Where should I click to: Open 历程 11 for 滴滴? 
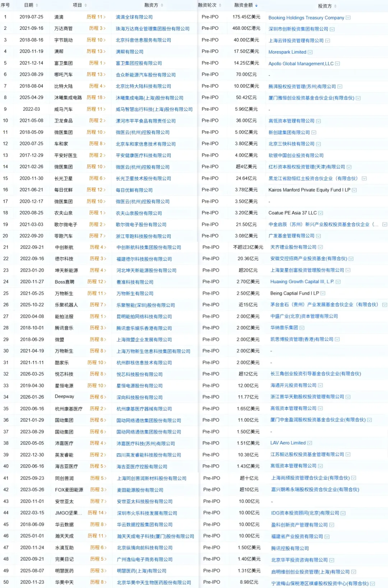coord(96,17)
